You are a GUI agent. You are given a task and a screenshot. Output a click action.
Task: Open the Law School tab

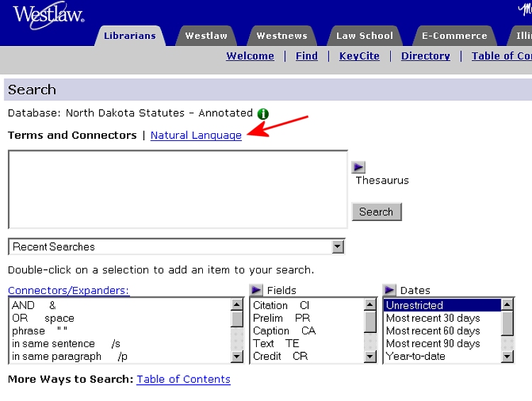click(x=365, y=35)
